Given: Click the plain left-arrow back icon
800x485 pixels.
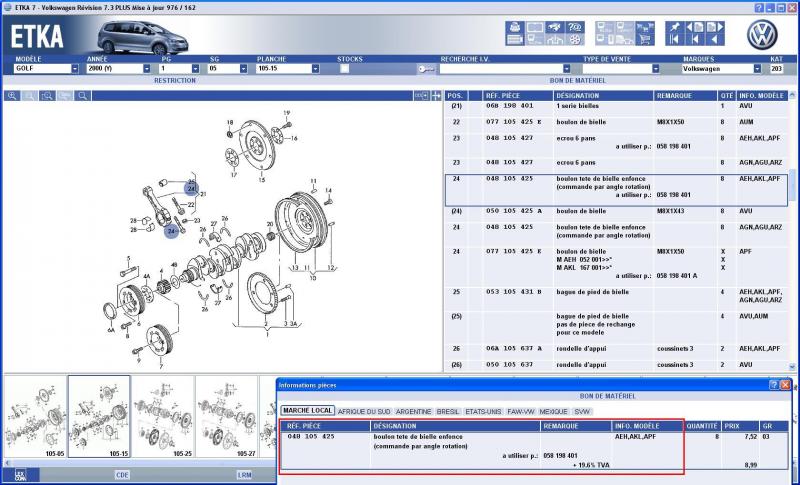Looking at the screenshot, I should pos(715,39).
